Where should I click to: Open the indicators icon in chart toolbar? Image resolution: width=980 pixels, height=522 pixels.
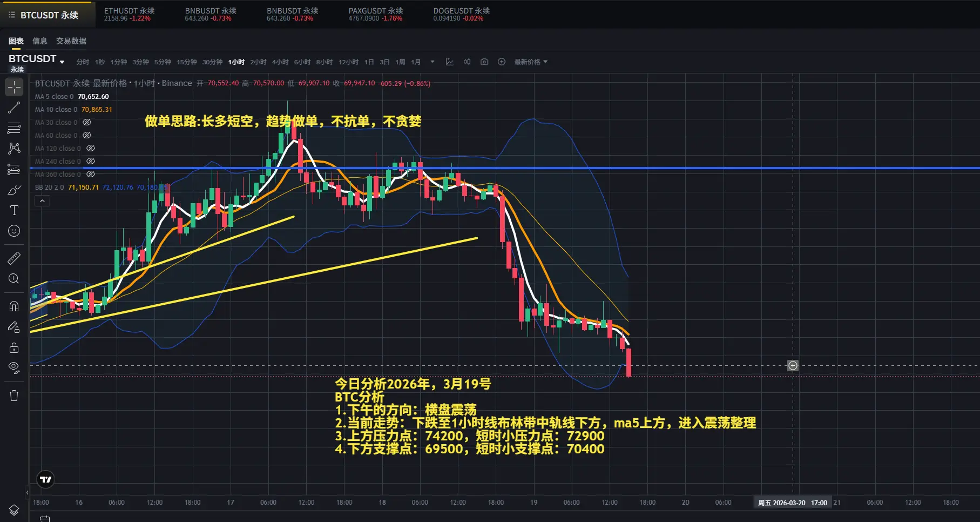[449, 62]
